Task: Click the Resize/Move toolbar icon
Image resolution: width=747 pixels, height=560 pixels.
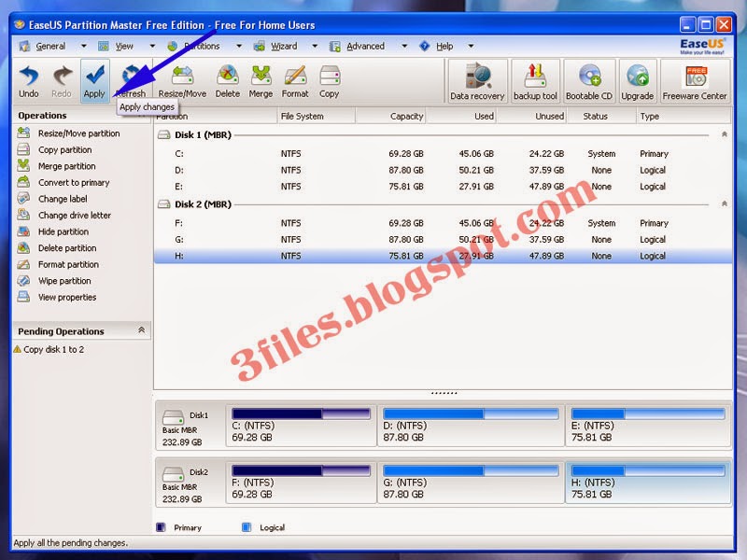Action: [x=182, y=81]
